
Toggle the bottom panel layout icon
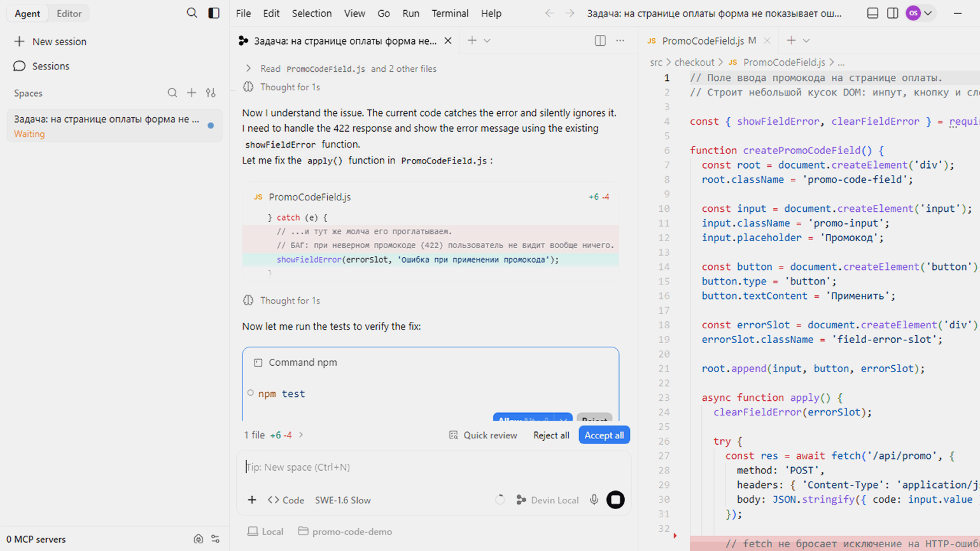pyautogui.click(x=873, y=13)
